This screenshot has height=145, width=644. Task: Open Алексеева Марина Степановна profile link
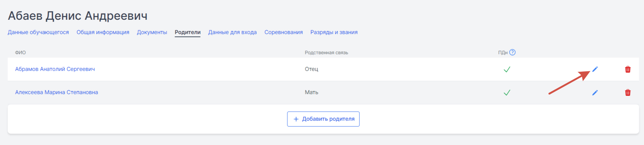tap(56, 92)
